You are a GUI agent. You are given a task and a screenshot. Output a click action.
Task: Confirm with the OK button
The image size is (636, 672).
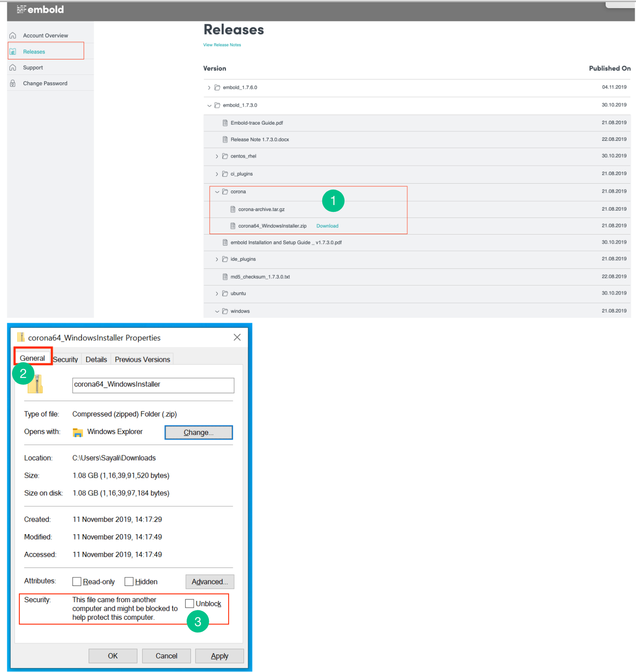[113, 656]
